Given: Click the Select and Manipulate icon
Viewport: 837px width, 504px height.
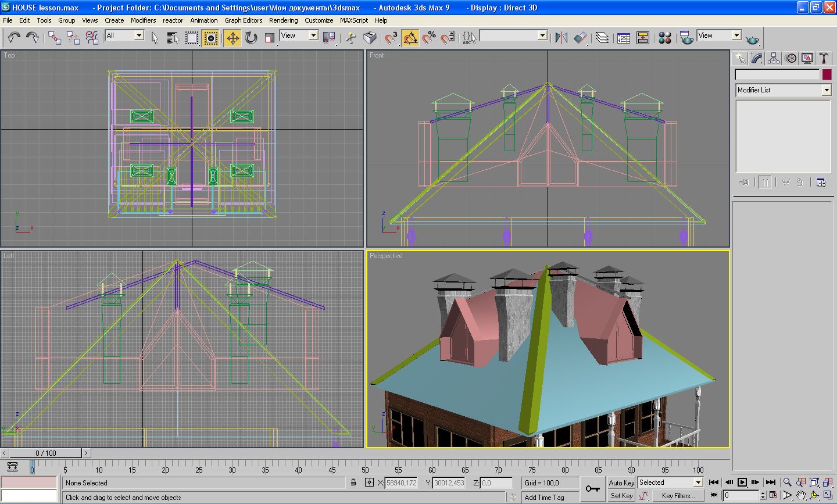Looking at the screenshot, I should pos(351,38).
